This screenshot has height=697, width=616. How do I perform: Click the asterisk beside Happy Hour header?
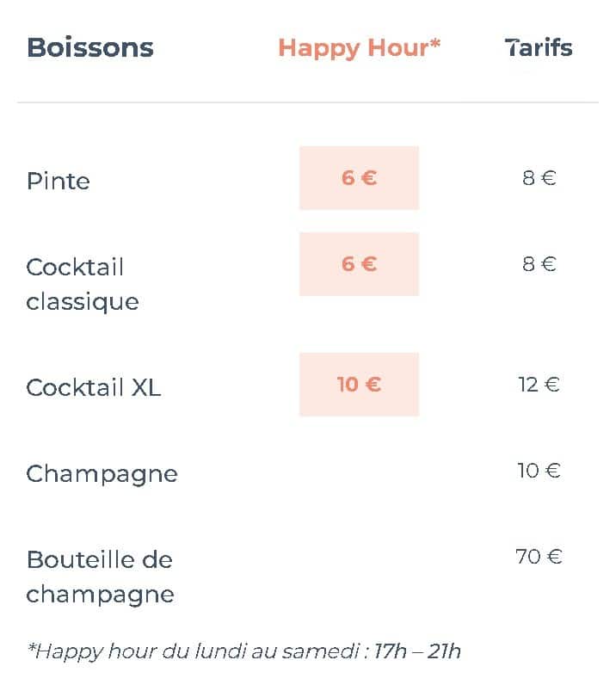435,44
